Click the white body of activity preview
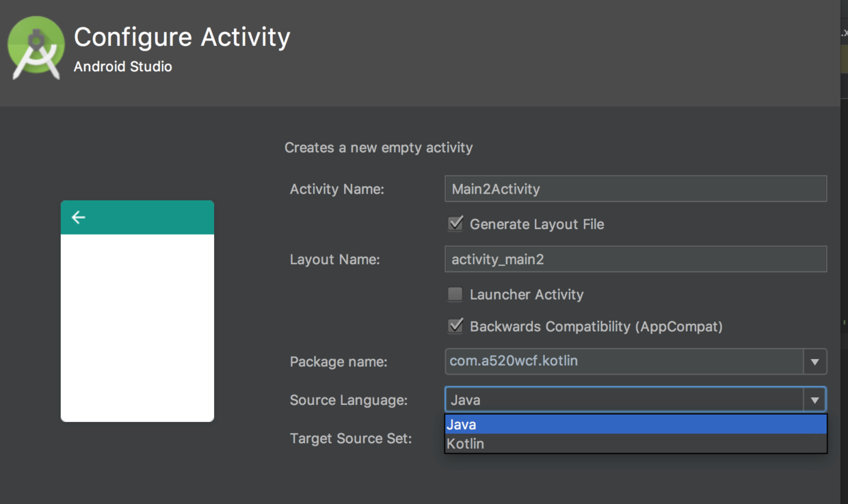This screenshot has width=848, height=504. click(x=137, y=327)
